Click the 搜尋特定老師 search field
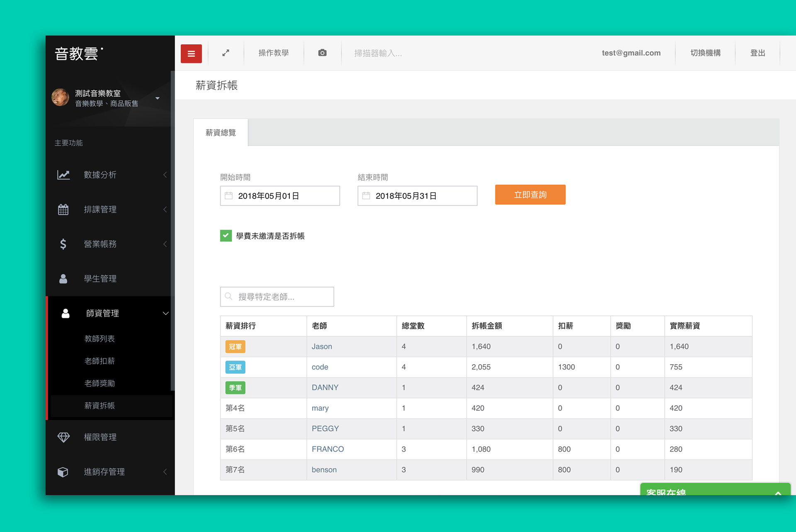Screen dimensions: 796x532 coord(277,297)
